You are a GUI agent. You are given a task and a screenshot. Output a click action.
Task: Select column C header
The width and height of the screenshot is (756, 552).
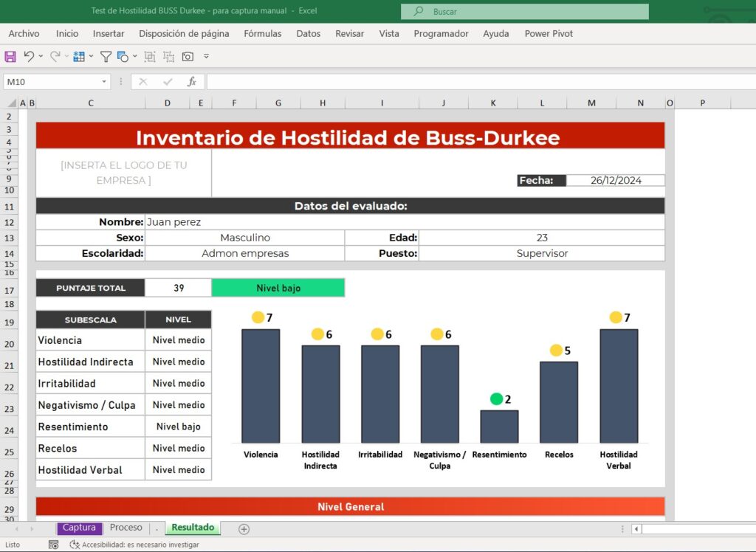(91, 103)
